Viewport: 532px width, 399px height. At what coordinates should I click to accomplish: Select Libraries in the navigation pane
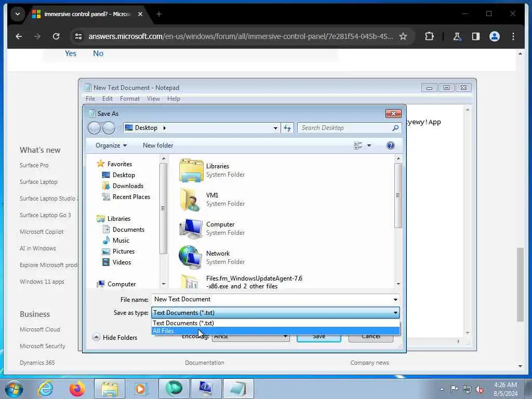click(119, 219)
